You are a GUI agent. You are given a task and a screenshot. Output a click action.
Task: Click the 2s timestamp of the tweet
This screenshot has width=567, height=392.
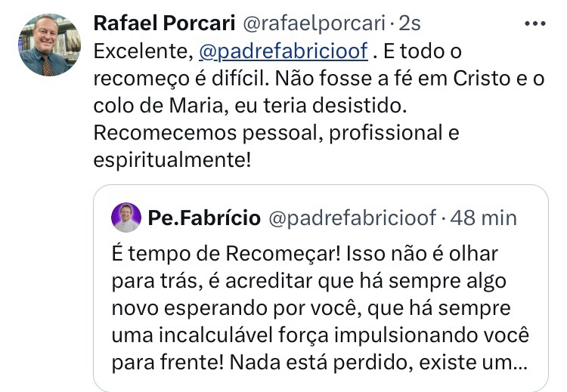(x=411, y=23)
